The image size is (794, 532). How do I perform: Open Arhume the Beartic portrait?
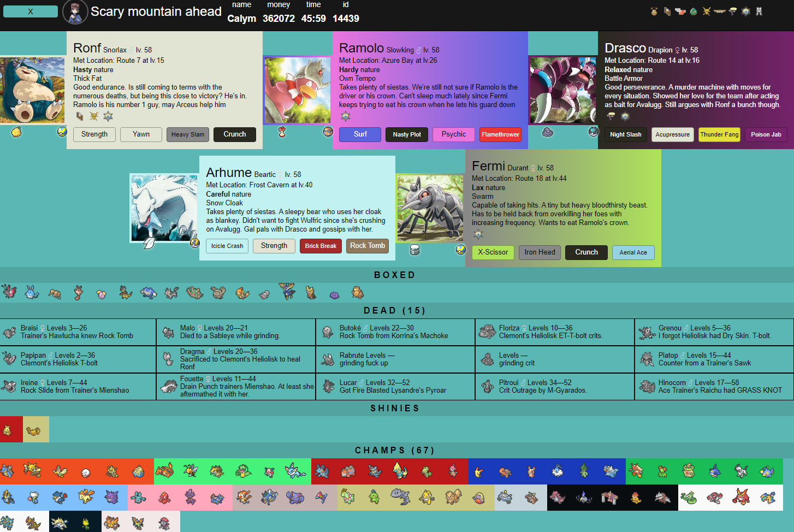pyautogui.click(x=164, y=208)
